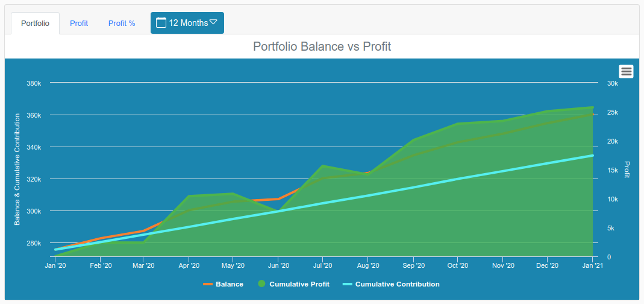The width and height of the screenshot is (644, 304).
Task: Click the 340k left axis label
Action: point(34,147)
